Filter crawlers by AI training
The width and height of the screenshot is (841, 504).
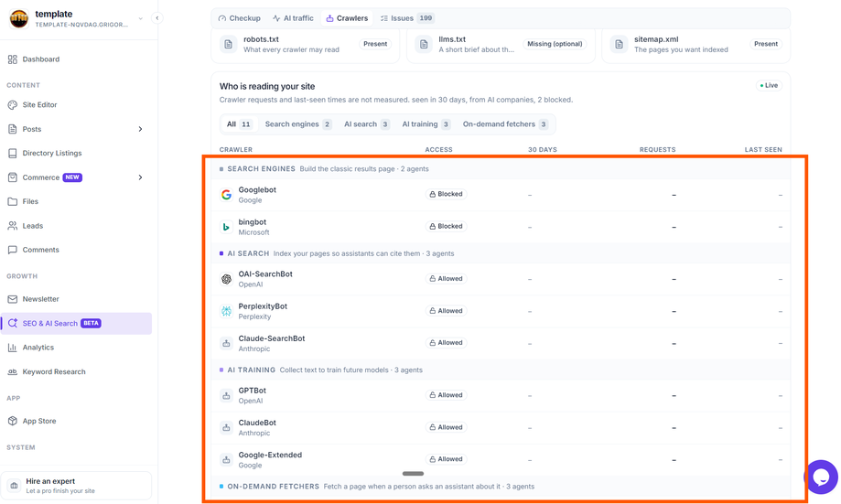426,124
